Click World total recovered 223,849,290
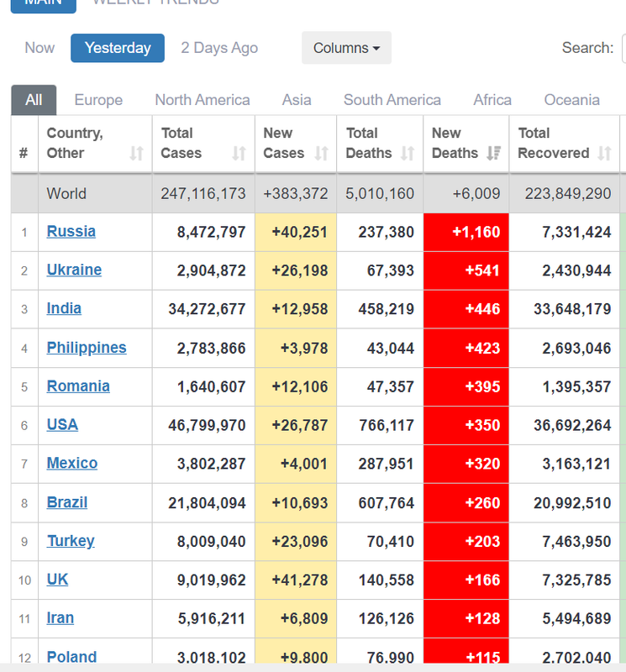 (x=568, y=194)
